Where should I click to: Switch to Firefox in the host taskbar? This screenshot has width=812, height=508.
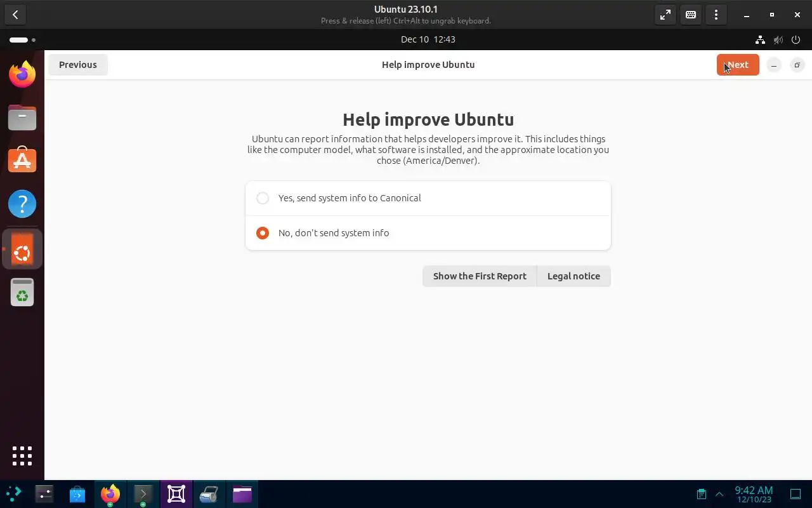click(110, 494)
